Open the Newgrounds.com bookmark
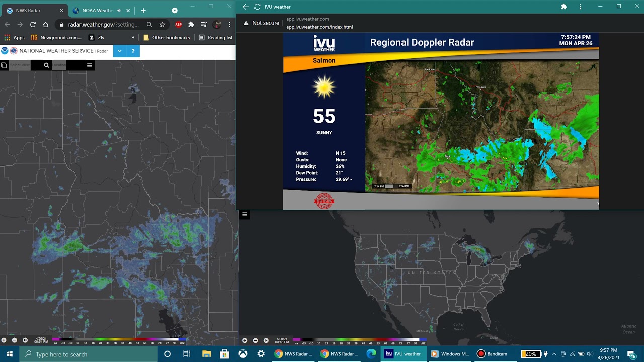The width and height of the screenshot is (644, 362). pyautogui.click(x=56, y=38)
